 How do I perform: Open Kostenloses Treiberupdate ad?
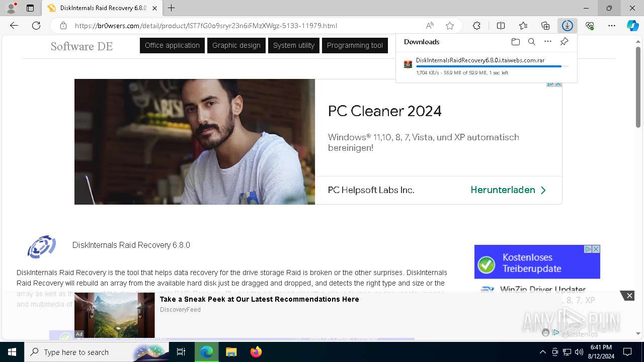[537, 262]
